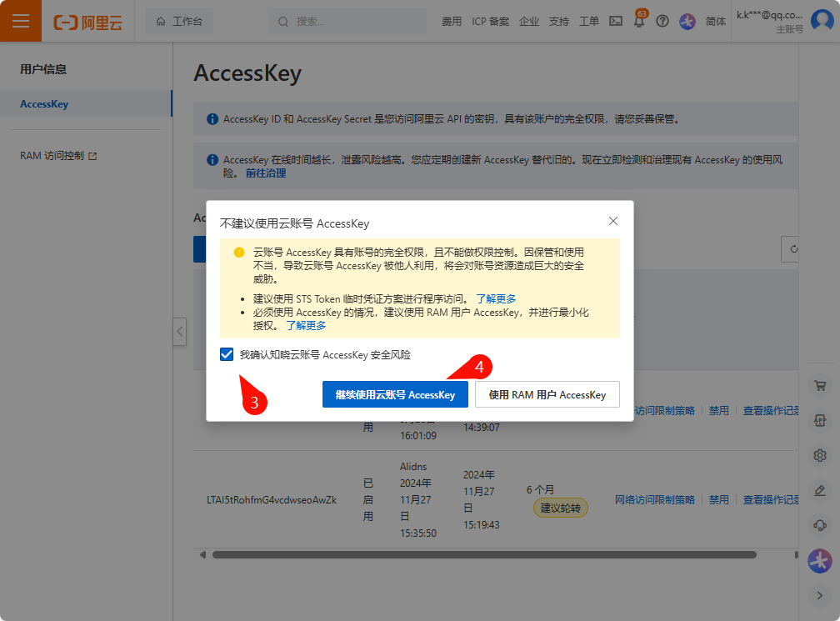
Task: Open the settings gear icon on right rail
Action: 820,455
